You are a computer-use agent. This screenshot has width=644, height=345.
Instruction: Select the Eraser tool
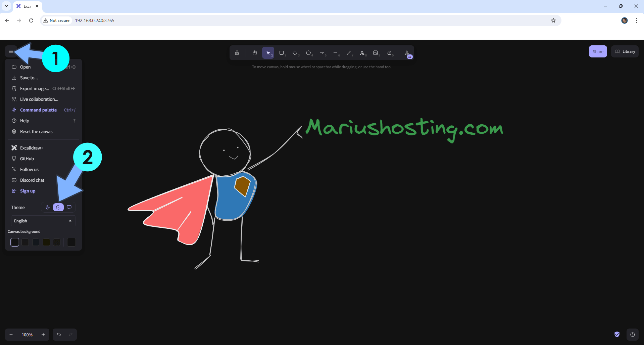[x=389, y=53]
